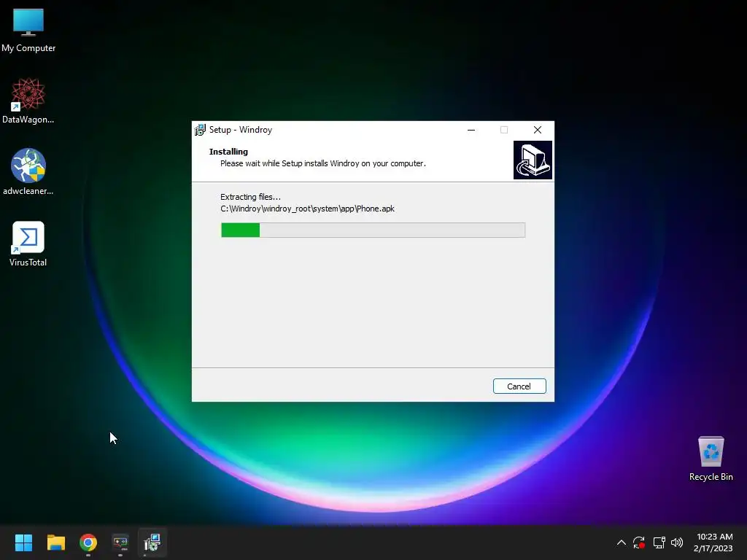Click the Setup title bar installer icon

pos(200,130)
